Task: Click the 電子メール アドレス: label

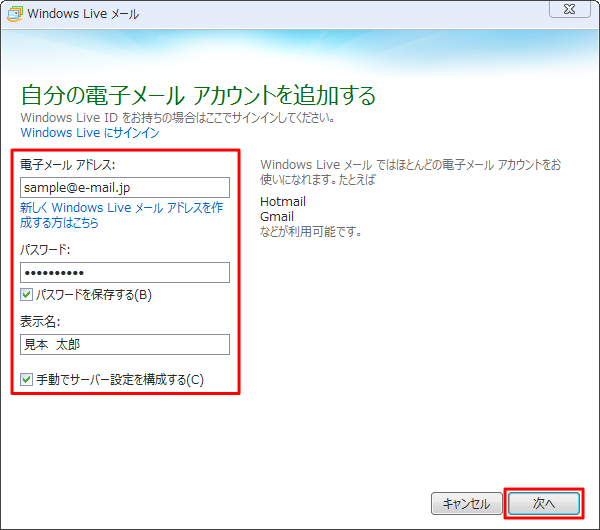Action: 68,165
